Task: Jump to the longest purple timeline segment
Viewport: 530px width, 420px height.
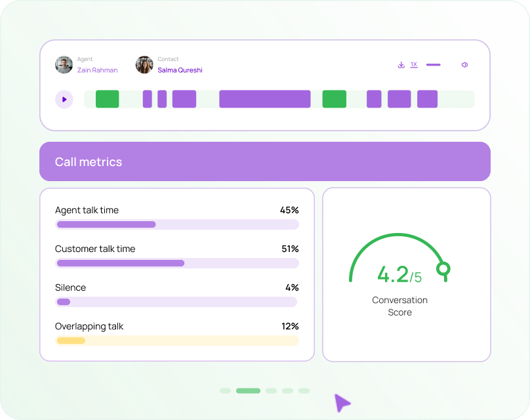Action: point(264,99)
